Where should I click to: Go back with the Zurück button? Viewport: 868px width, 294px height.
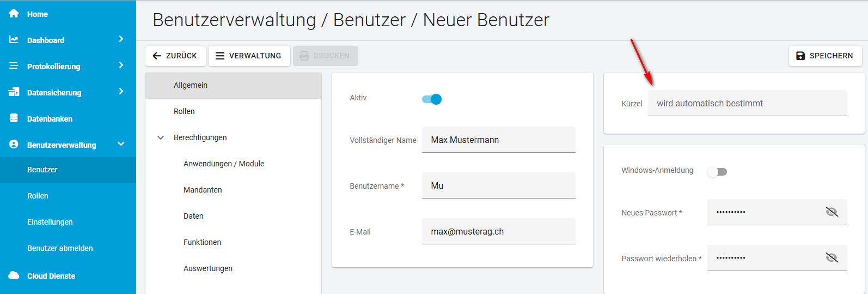pos(175,56)
